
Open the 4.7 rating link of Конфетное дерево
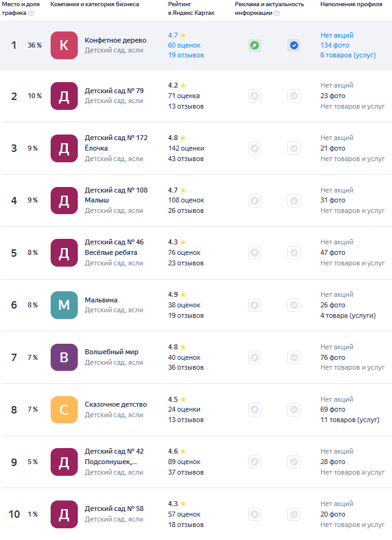click(173, 35)
